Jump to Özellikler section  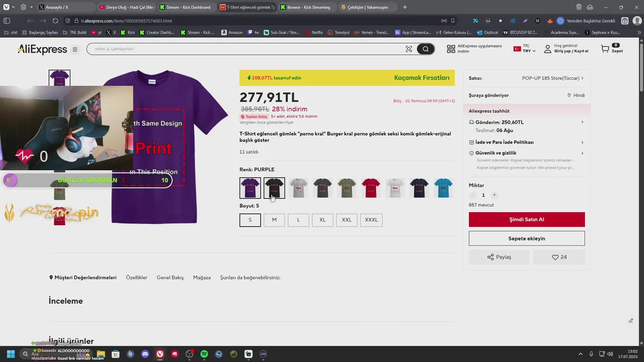[137, 278]
